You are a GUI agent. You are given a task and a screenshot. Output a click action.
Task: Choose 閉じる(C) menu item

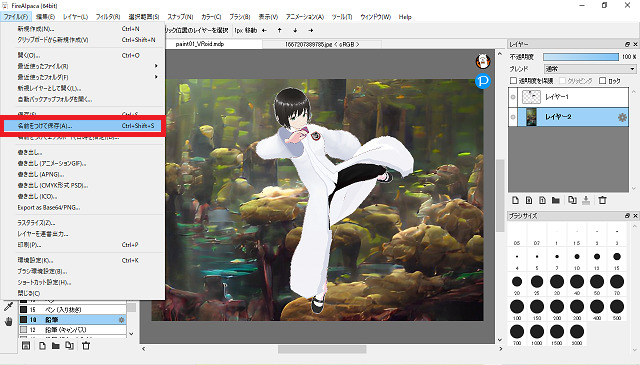click(x=82, y=293)
